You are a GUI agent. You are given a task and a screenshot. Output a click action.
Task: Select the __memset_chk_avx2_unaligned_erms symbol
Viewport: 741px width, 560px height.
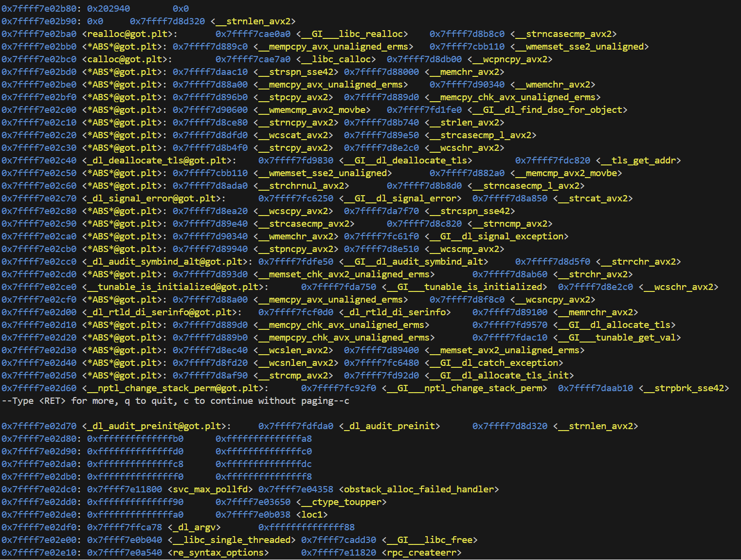pyautogui.click(x=344, y=274)
